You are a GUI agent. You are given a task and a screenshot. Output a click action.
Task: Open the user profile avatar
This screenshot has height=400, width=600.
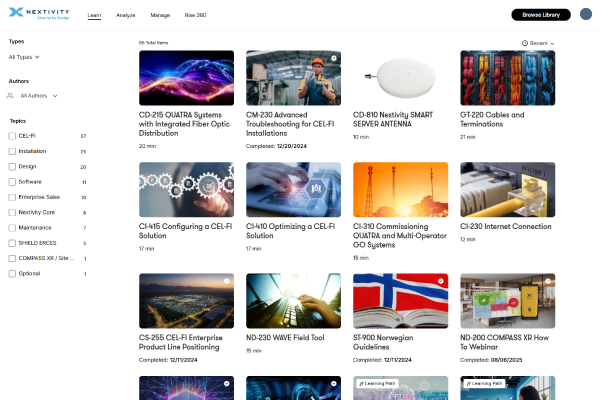584,15
